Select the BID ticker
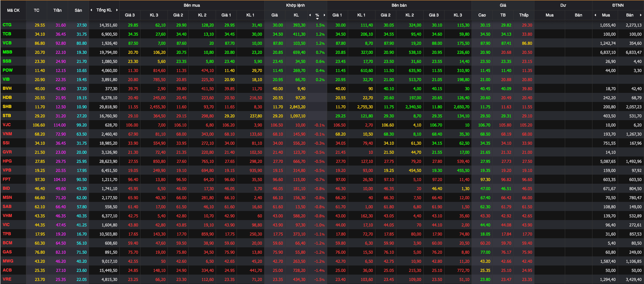Viewport: 644px width, 284px height. coord(6,188)
